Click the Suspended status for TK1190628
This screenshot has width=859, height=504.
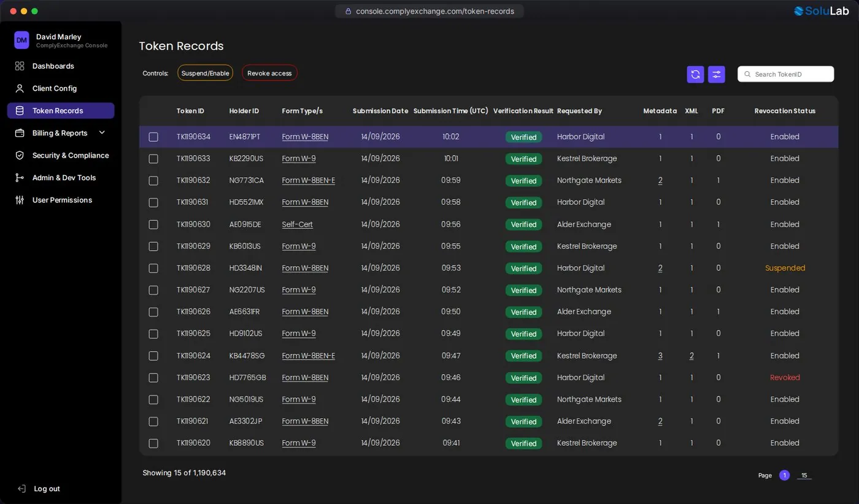click(x=785, y=268)
